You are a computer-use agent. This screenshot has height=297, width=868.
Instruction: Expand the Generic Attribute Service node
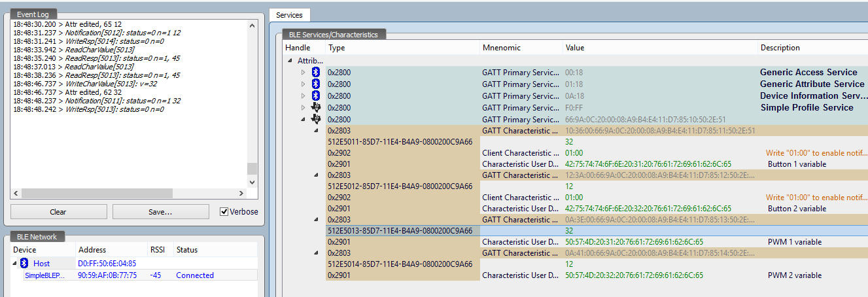(303, 84)
